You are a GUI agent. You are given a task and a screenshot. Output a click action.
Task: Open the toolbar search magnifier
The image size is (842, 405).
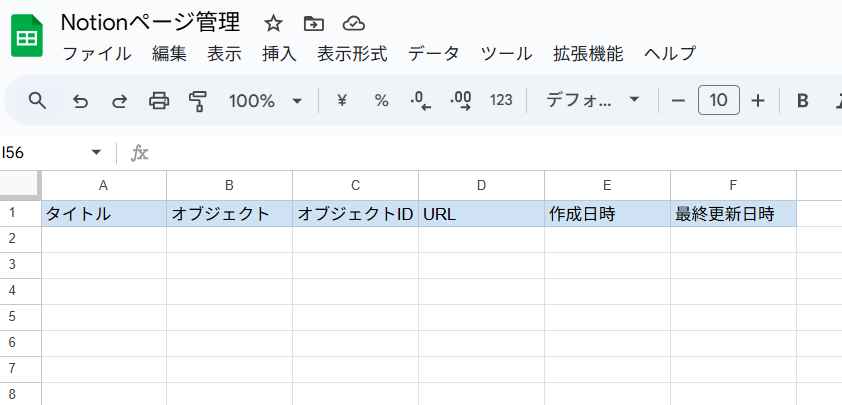(37, 100)
